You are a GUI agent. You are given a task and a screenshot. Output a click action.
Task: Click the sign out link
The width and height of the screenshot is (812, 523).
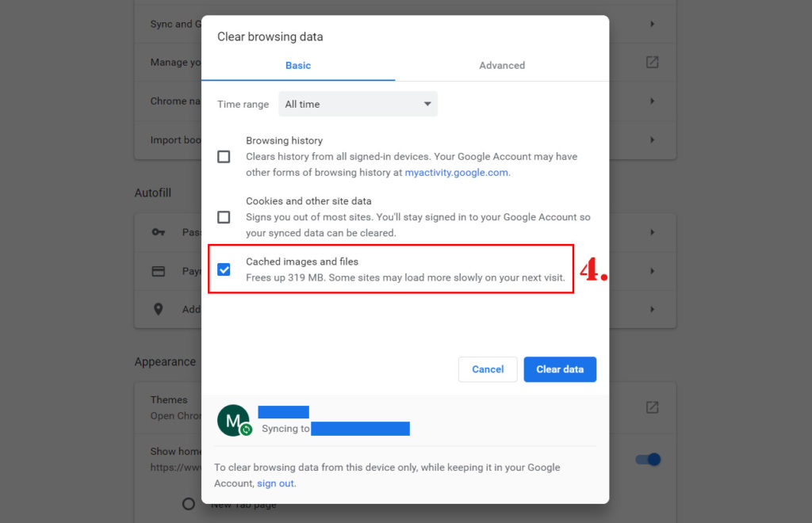[274, 483]
